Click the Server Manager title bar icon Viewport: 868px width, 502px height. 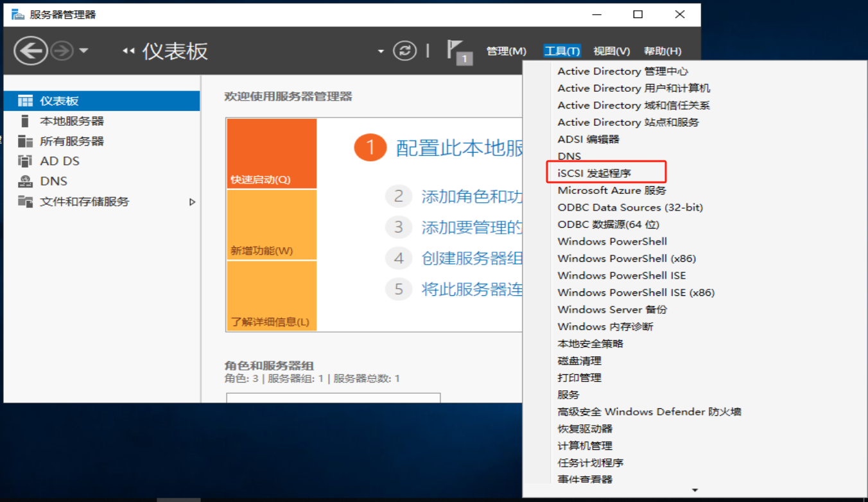coord(18,14)
